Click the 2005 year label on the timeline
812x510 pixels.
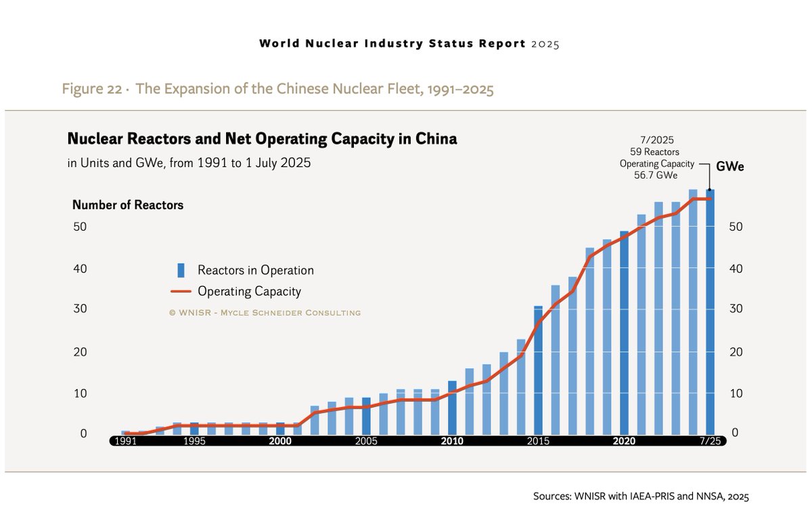coord(366,441)
